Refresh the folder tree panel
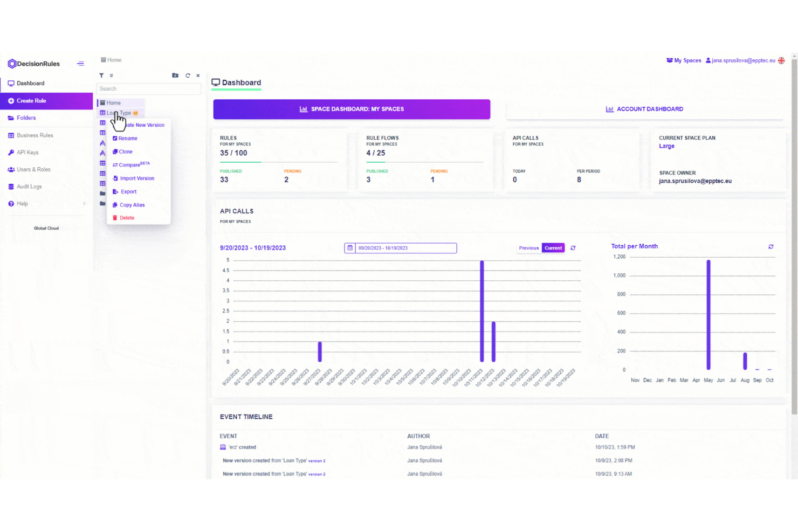The width and height of the screenshot is (798, 532). (x=188, y=75)
